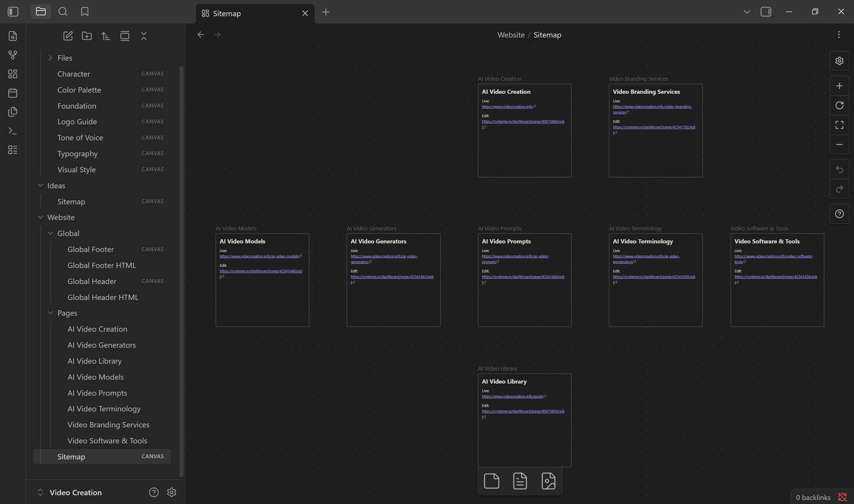Image resolution: width=854 pixels, height=504 pixels.
Task: Select the Sitemap tab
Action: point(255,13)
